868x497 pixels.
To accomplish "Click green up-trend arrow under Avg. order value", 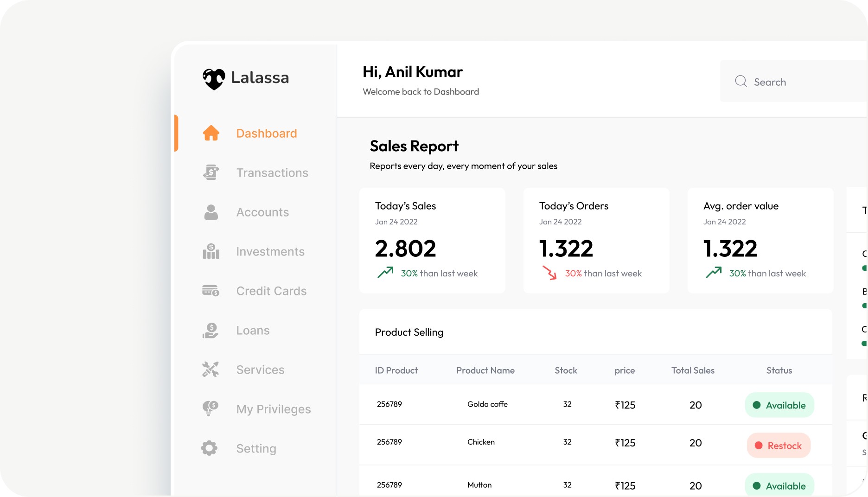I will tap(714, 272).
